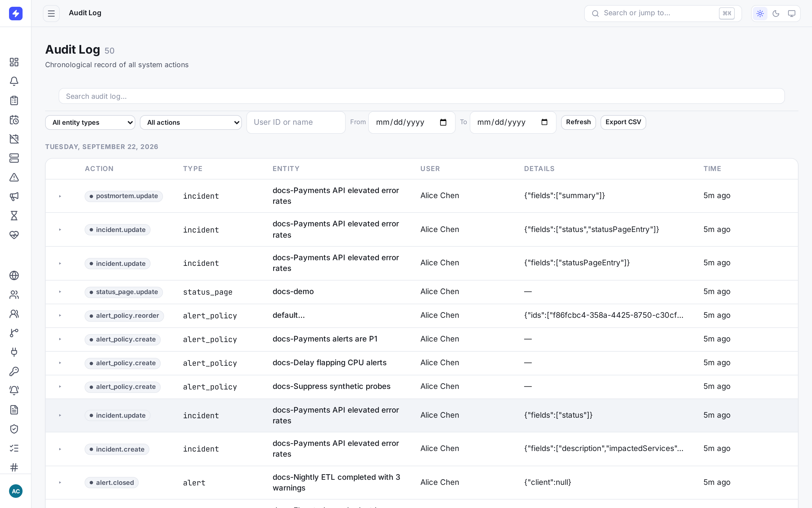812x508 pixels.
Task: Open the heart pulse sidebar icon
Action: coord(14,235)
